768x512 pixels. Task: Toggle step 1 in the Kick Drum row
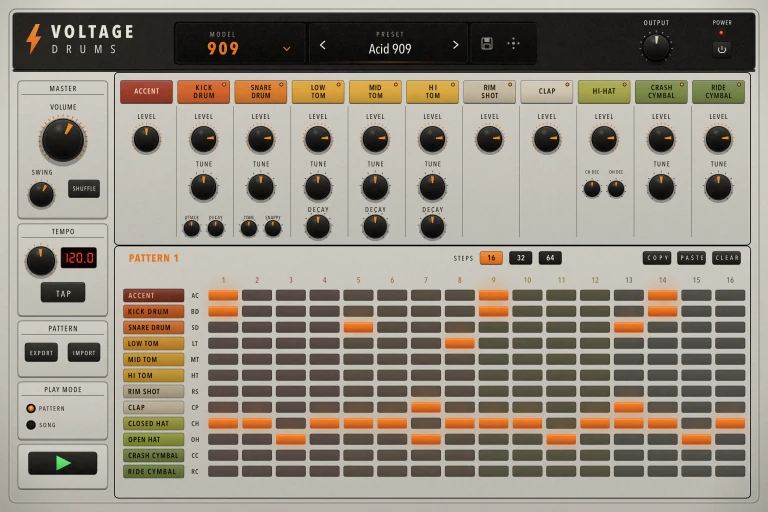pyautogui.click(x=223, y=311)
